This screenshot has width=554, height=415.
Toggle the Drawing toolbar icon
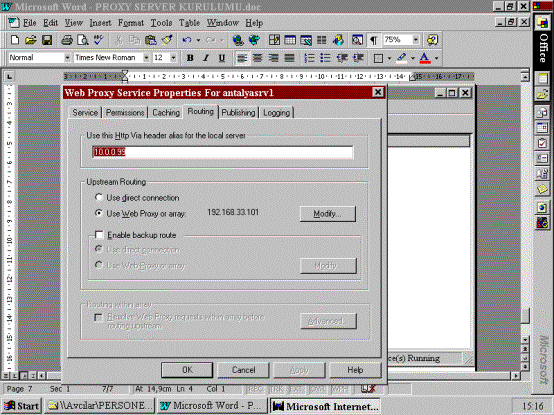pyautogui.click(x=338, y=40)
